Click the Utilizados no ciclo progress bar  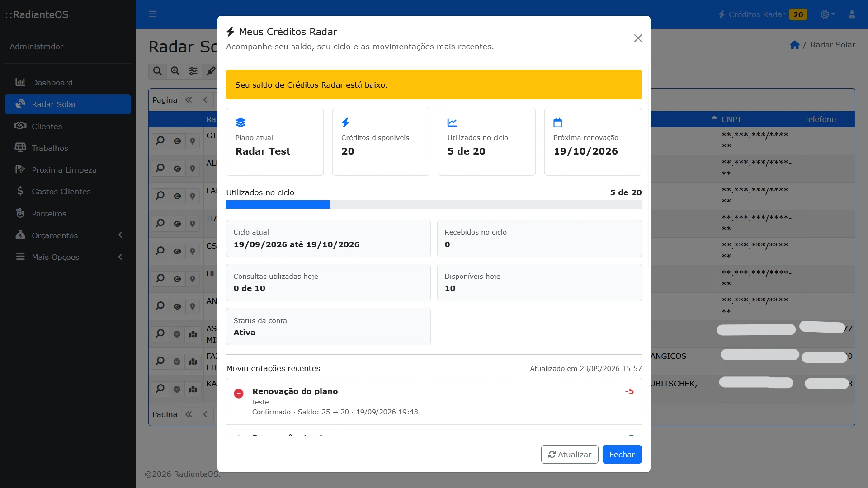pos(434,204)
